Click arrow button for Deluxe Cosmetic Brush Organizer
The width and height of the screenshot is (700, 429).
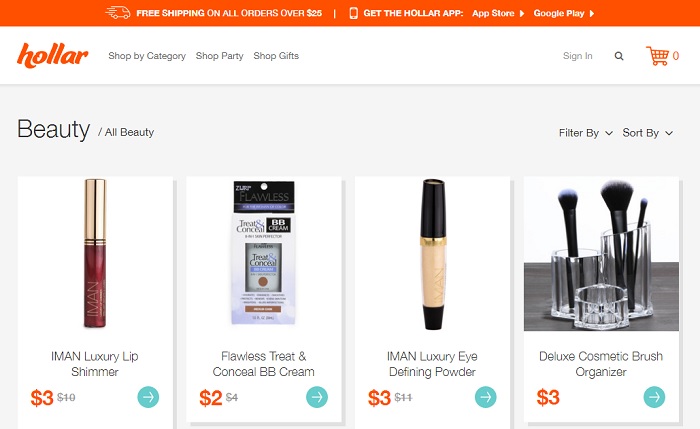[654, 397]
